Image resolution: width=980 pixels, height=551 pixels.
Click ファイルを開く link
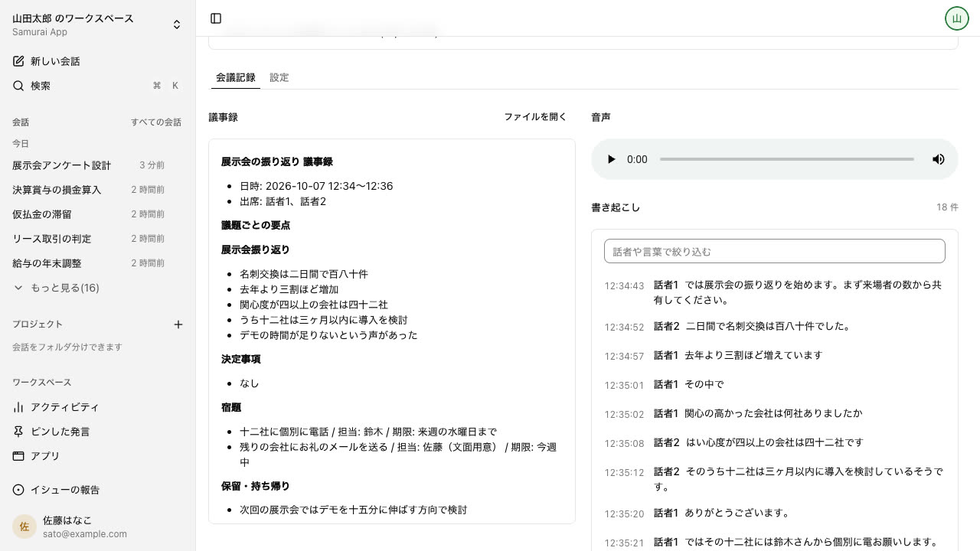[535, 117]
